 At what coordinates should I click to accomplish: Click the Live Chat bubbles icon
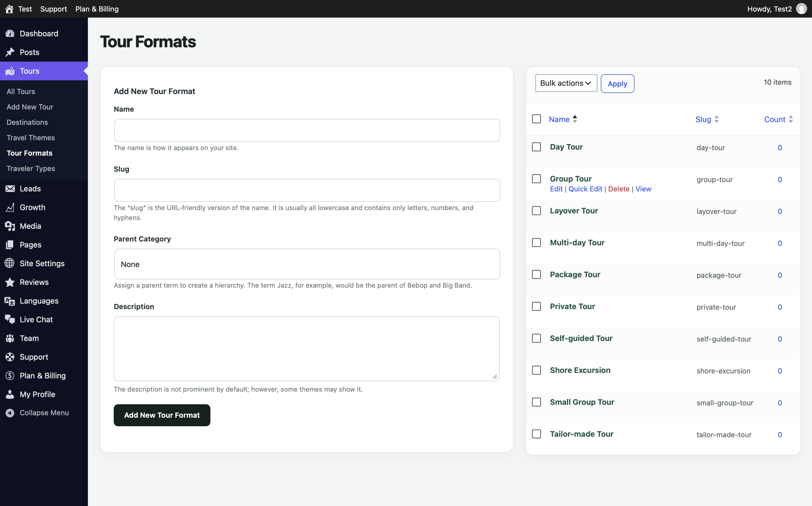coord(10,320)
